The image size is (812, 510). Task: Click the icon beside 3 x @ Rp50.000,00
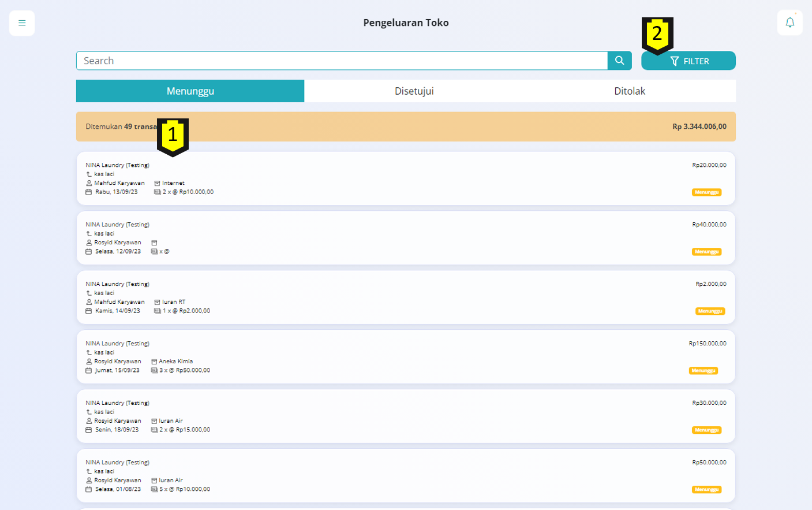click(x=154, y=370)
